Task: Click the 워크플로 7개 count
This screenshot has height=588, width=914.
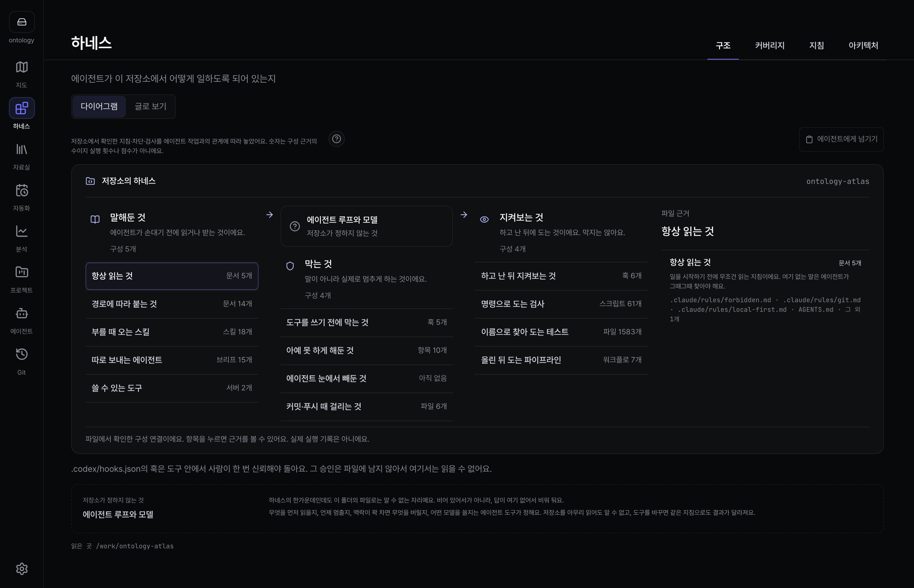Action: 622,360
